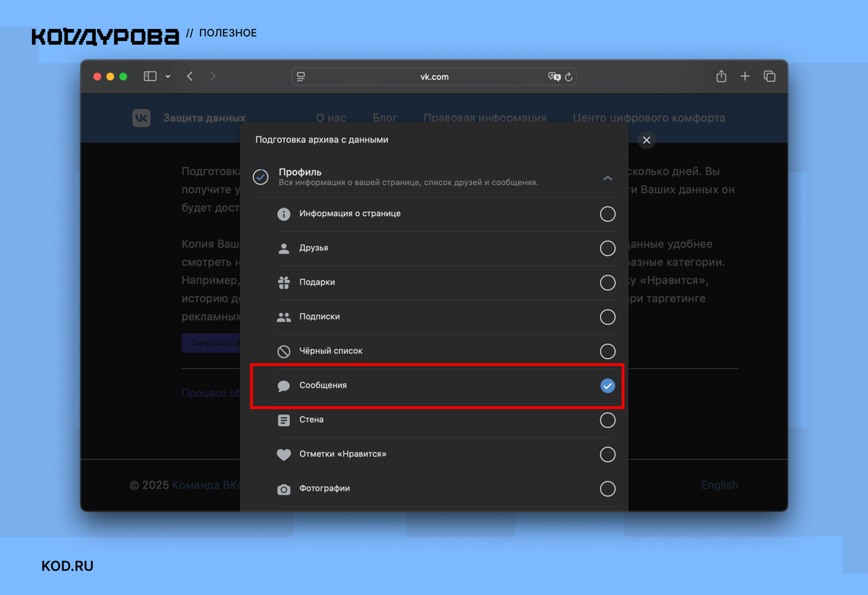Enable the Чёрный список checkbox
This screenshot has height=595, width=868.
[608, 351]
